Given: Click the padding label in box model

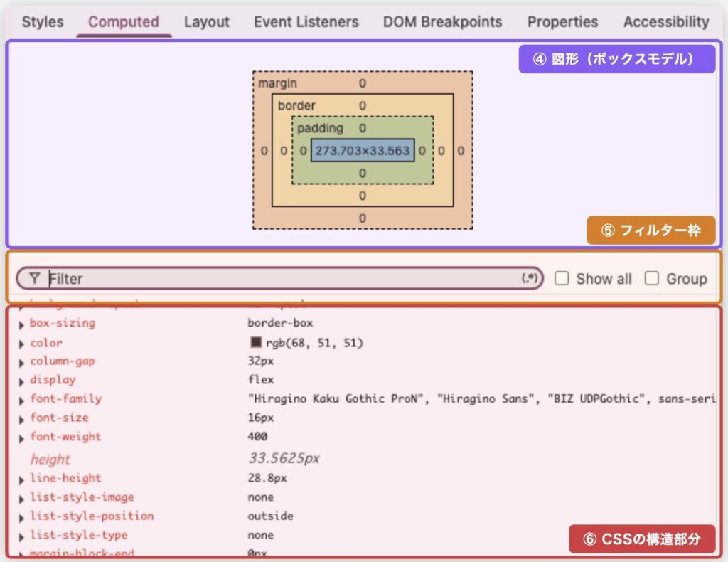Looking at the screenshot, I should (x=320, y=128).
